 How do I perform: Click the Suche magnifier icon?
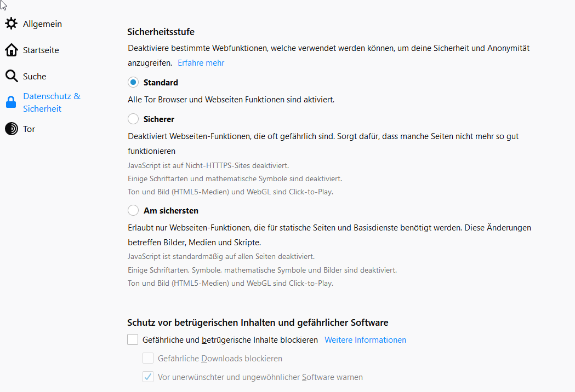click(11, 76)
